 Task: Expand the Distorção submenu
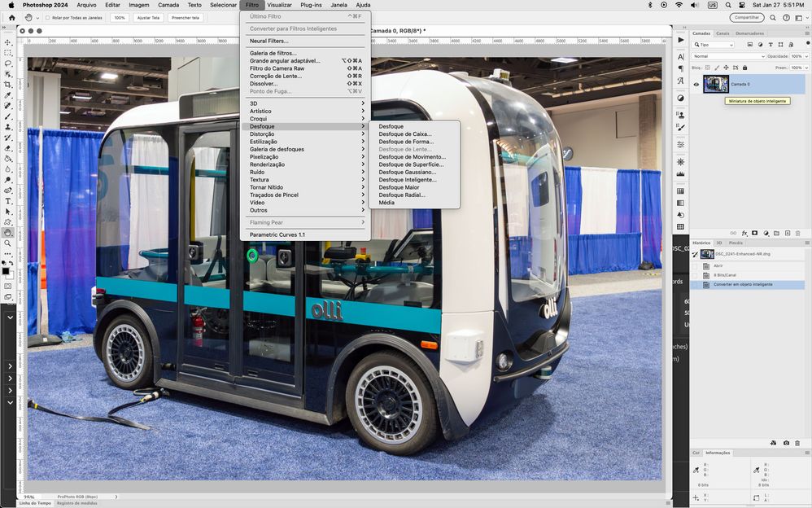click(x=305, y=134)
